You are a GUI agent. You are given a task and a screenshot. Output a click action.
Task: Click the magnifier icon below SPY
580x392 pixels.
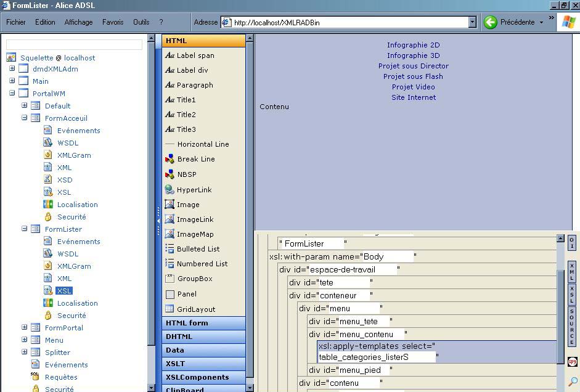[572, 382]
